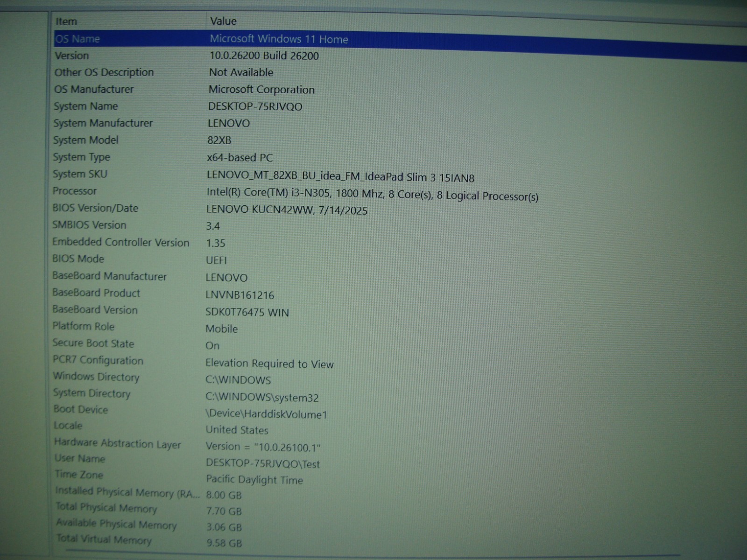Image resolution: width=747 pixels, height=560 pixels.
Task: Click the 7.70 GB value
Action: pos(224,511)
